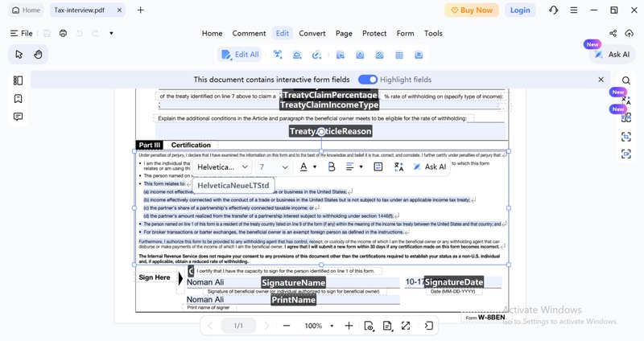Click the Add Image tool icon
Screen dimensions: 644x341
pos(297,55)
